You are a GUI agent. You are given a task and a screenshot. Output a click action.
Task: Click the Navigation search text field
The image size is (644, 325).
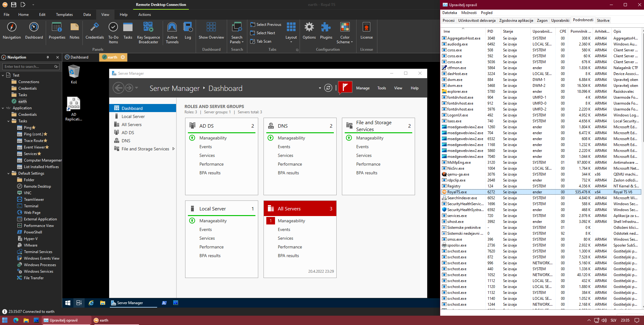tap(28, 67)
